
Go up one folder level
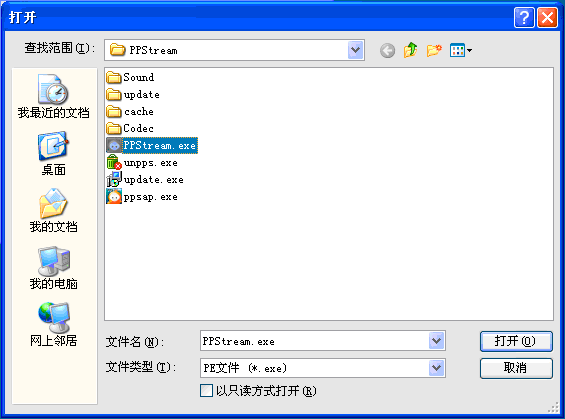(410, 50)
